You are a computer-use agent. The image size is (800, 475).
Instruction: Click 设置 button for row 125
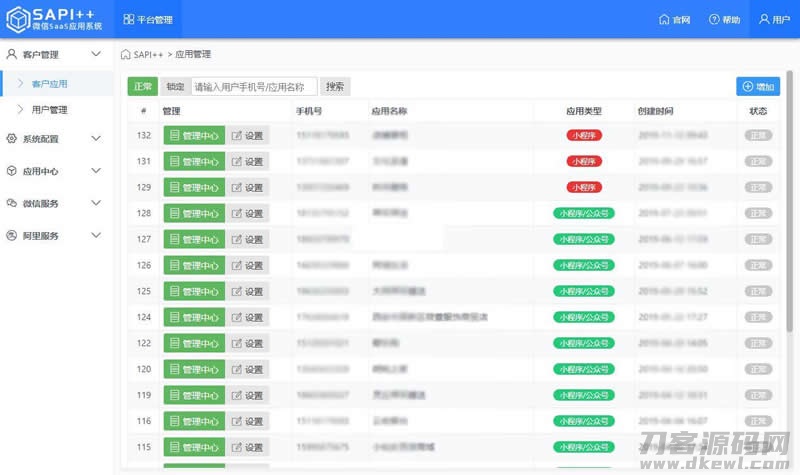[247, 291]
